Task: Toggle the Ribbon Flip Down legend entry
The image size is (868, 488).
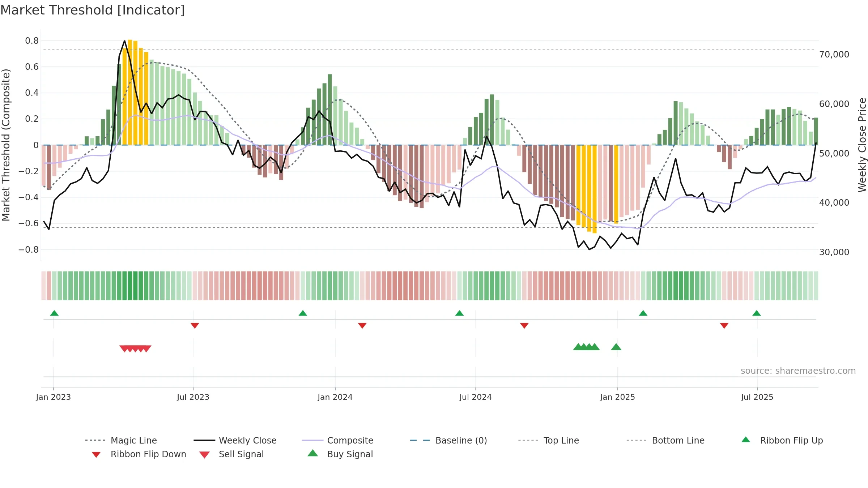Action: [x=139, y=454]
